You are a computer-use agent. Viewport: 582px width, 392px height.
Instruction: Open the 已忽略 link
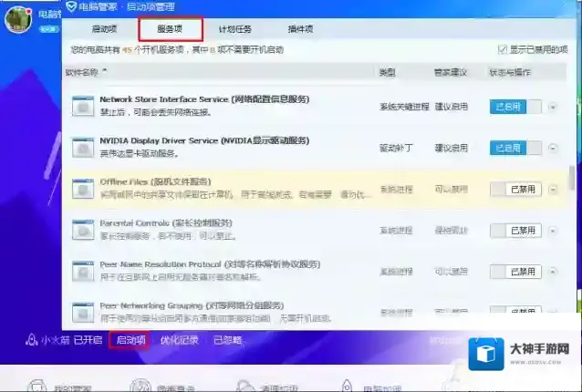(228, 340)
